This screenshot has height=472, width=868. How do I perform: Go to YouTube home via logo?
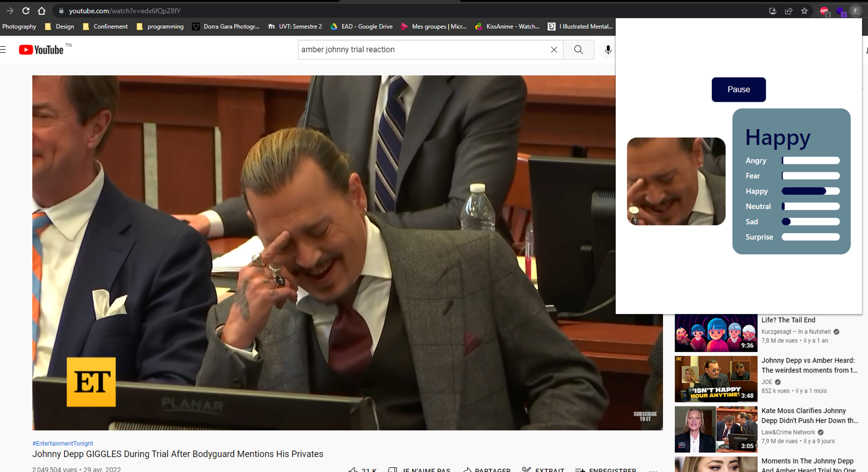tap(42, 50)
